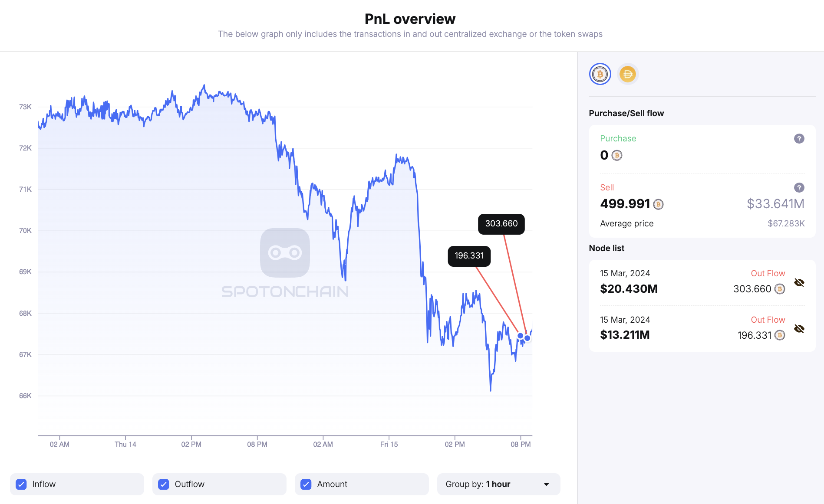This screenshot has width=824, height=504.
Task: Click the 196.331 chart tooltip label
Action: [x=469, y=256]
